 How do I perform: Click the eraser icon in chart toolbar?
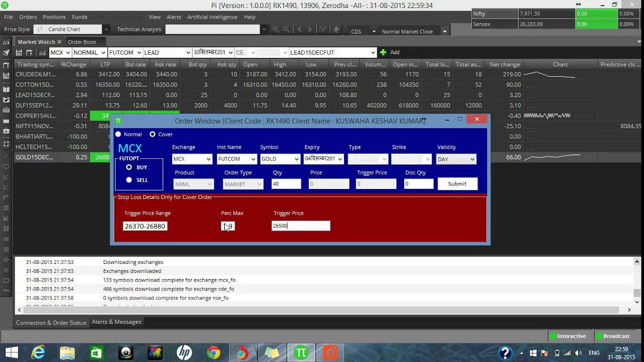(336, 30)
